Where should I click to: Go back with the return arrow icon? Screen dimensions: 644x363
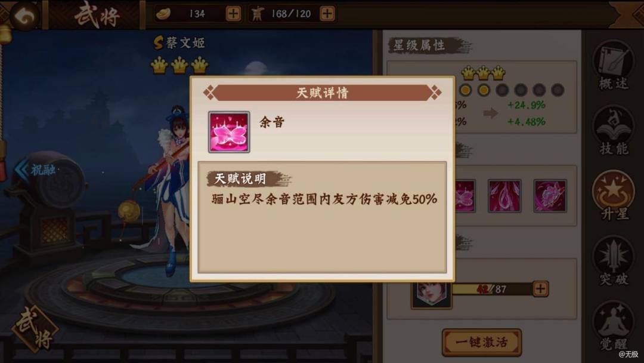coord(24,16)
